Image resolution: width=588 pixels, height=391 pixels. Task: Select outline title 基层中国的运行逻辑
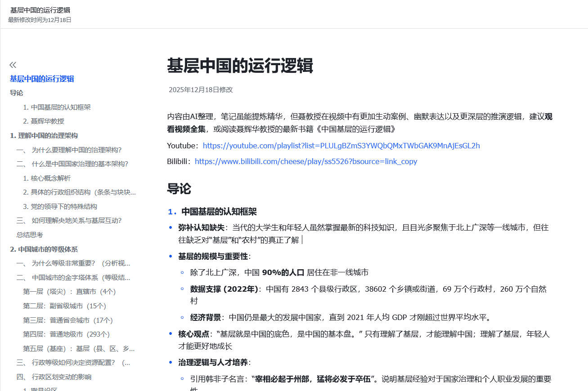point(42,79)
